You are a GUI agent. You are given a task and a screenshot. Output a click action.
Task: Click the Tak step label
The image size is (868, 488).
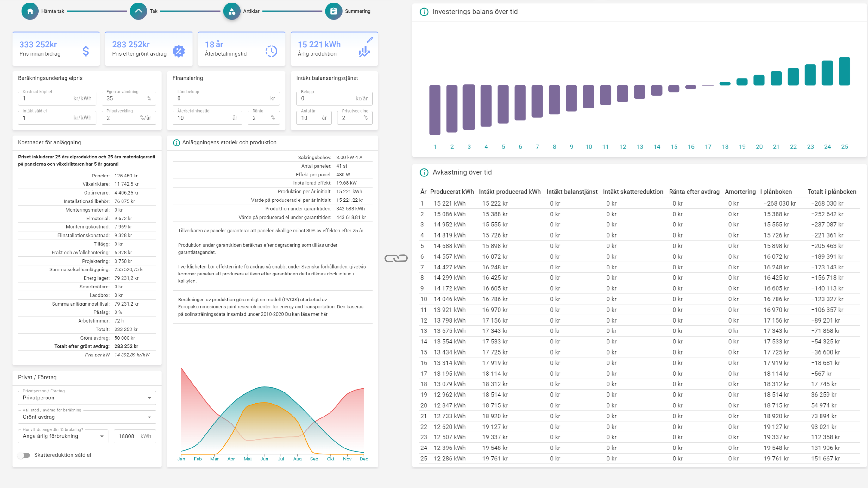pyautogui.click(x=154, y=11)
